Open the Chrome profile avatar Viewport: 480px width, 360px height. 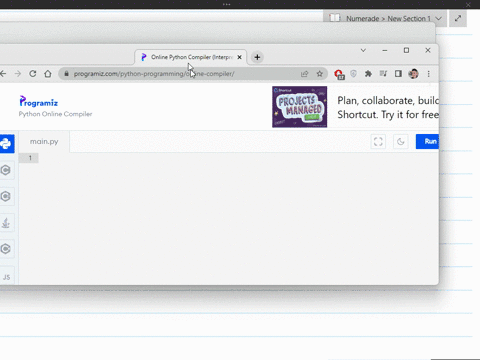[x=413, y=74]
